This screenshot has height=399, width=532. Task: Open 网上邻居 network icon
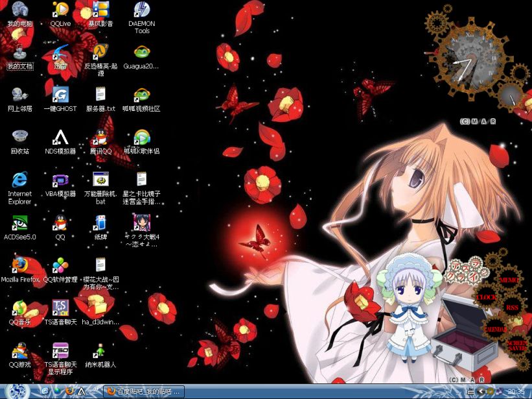tap(19, 99)
